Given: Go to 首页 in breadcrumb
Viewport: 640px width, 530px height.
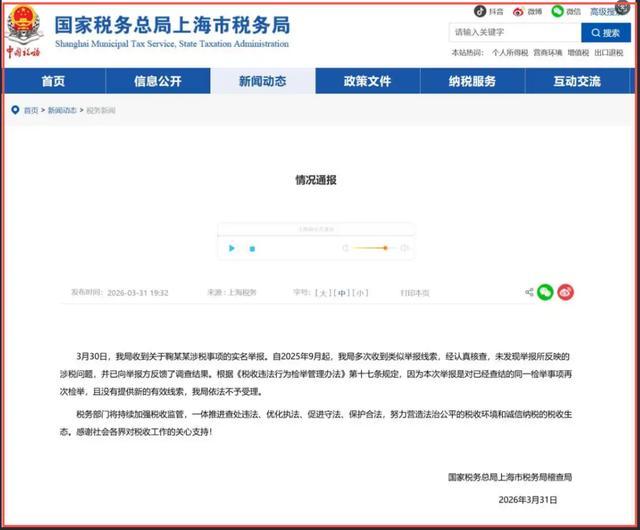Looking at the screenshot, I should (31, 110).
